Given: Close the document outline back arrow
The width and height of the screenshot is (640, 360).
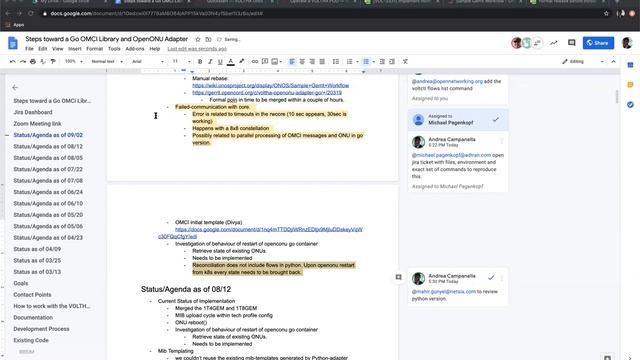Looking at the screenshot, I should click(x=15, y=87).
